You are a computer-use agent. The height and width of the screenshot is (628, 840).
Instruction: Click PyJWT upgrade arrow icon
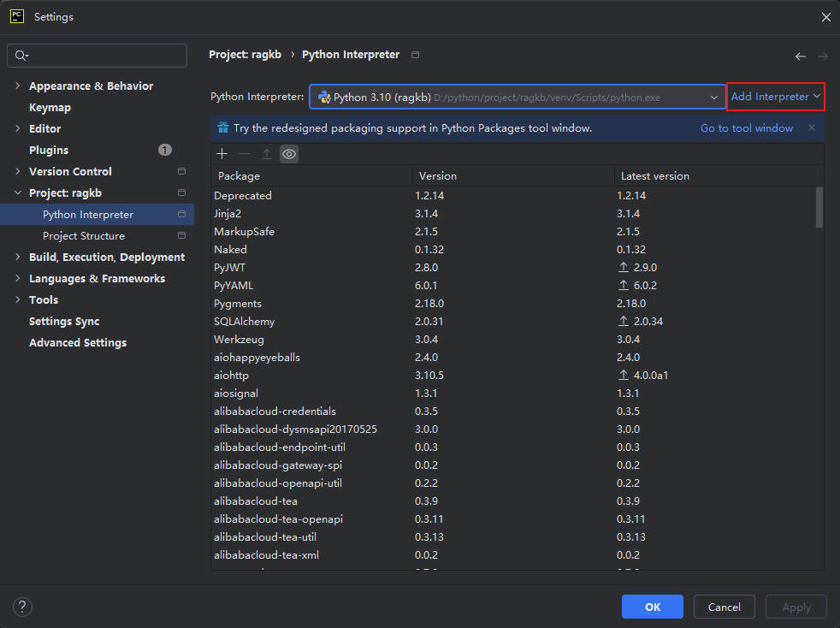623,267
